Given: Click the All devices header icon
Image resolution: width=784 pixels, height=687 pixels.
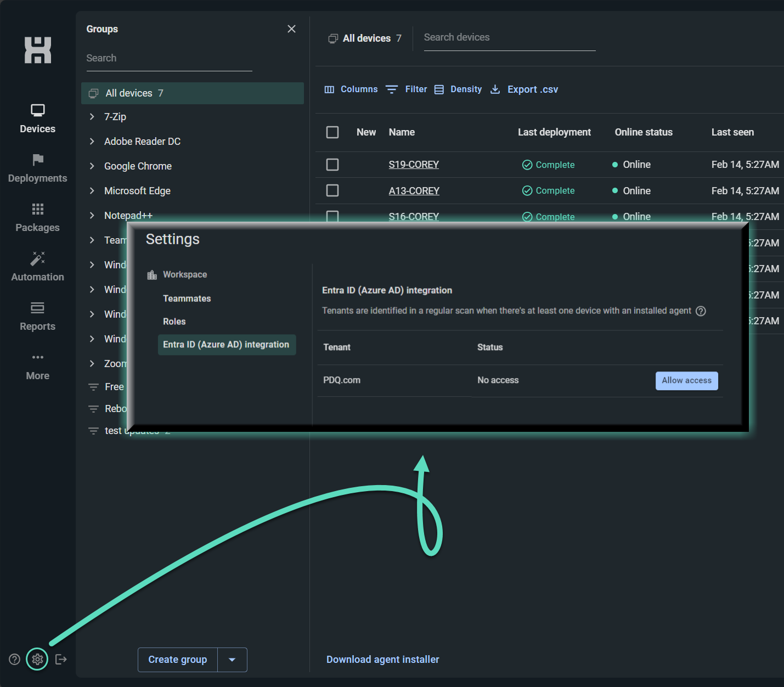Looking at the screenshot, I should (333, 38).
